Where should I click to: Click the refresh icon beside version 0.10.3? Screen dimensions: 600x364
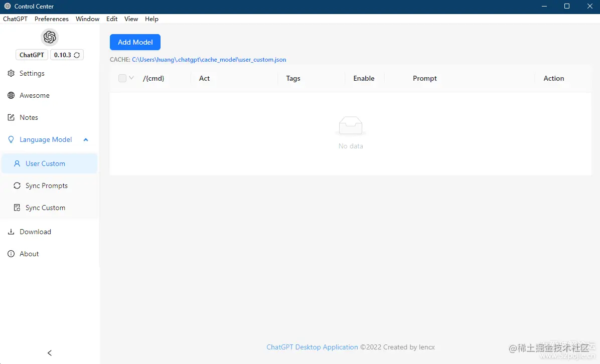click(x=77, y=55)
